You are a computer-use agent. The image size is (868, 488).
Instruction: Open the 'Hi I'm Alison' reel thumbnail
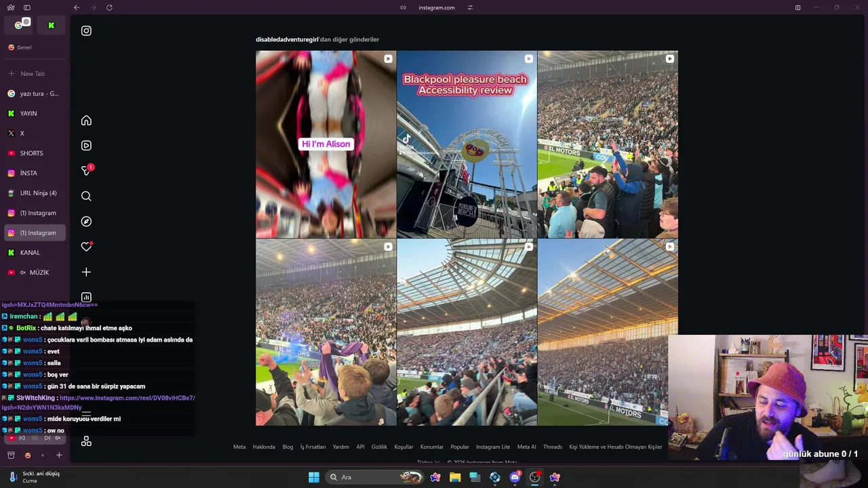(x=325, y=144)
